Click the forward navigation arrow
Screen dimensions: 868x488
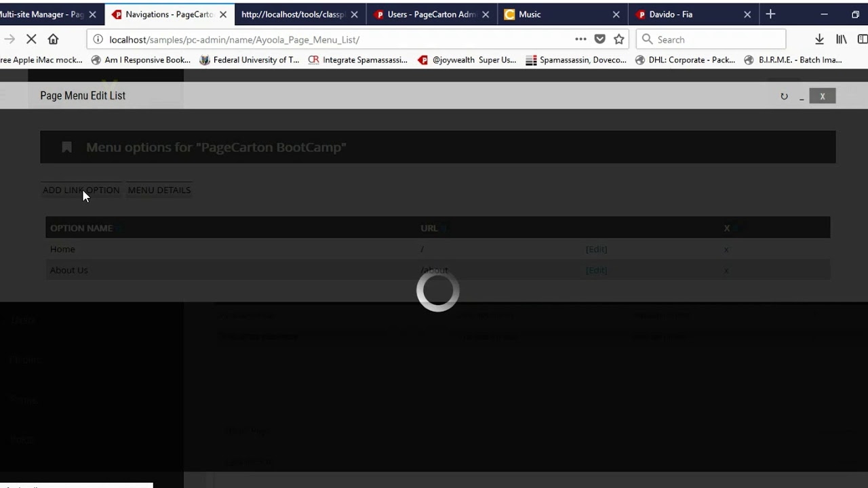9,39
